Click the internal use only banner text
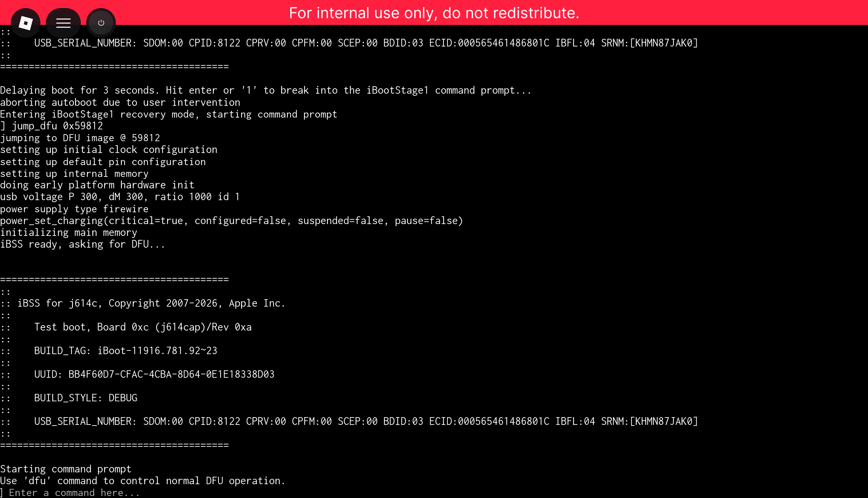868x498 pixels. pos(434,13)
